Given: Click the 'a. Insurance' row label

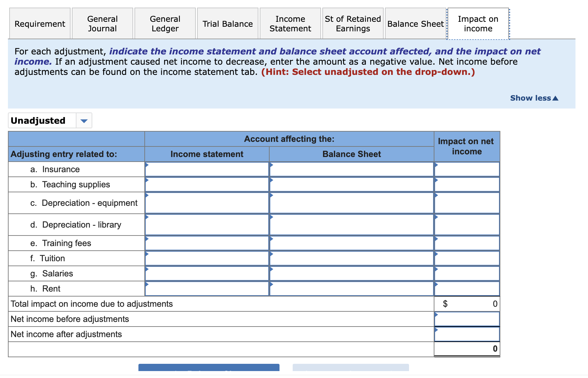Looking at the screenshot, I should click(x=55, y=169).
